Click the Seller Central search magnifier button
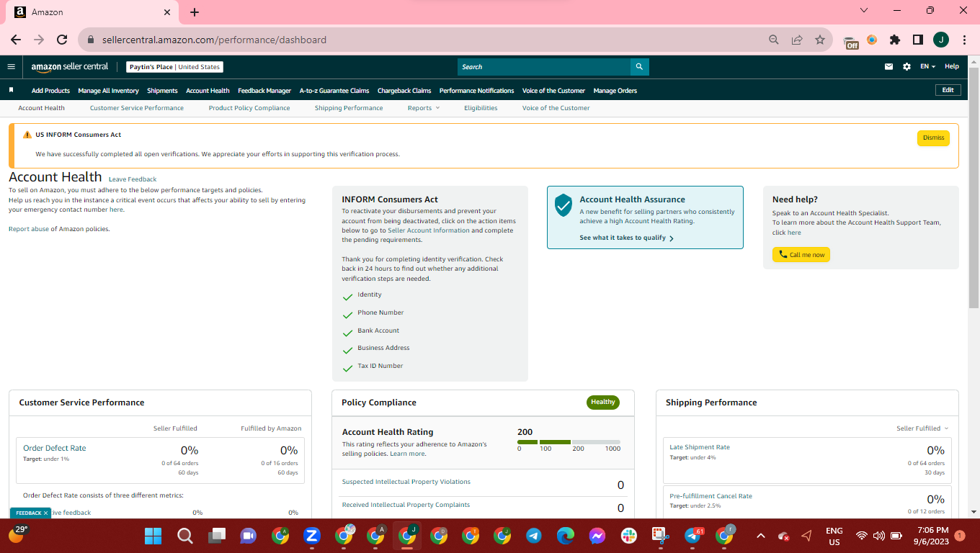The width and height of the screenshot is (980, 553). [639, 67]
